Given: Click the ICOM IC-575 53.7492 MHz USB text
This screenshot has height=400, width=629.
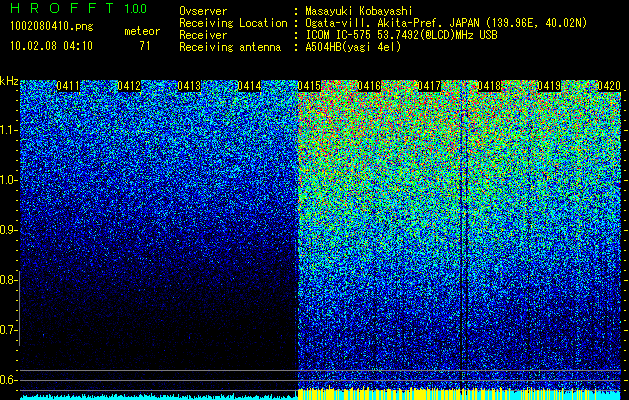Looking at the screenshot, I should pyautogui.click(x=401, y=35).
